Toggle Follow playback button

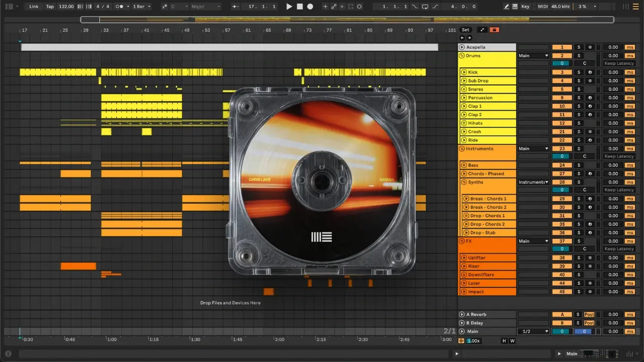click(235, 7)
